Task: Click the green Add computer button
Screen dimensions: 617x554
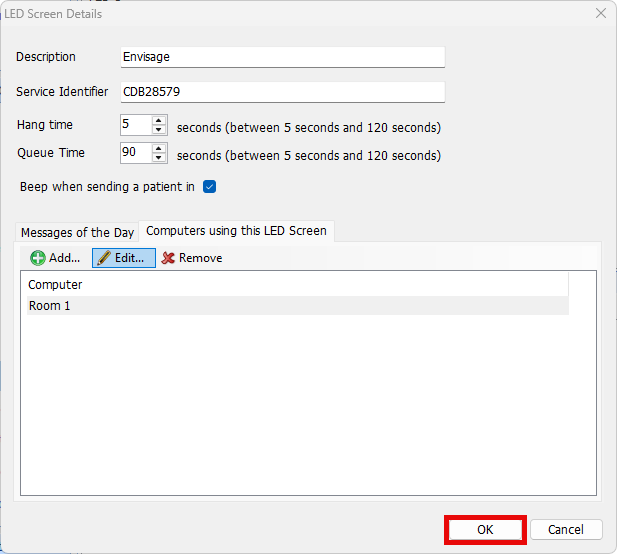Action: (55, 258)
